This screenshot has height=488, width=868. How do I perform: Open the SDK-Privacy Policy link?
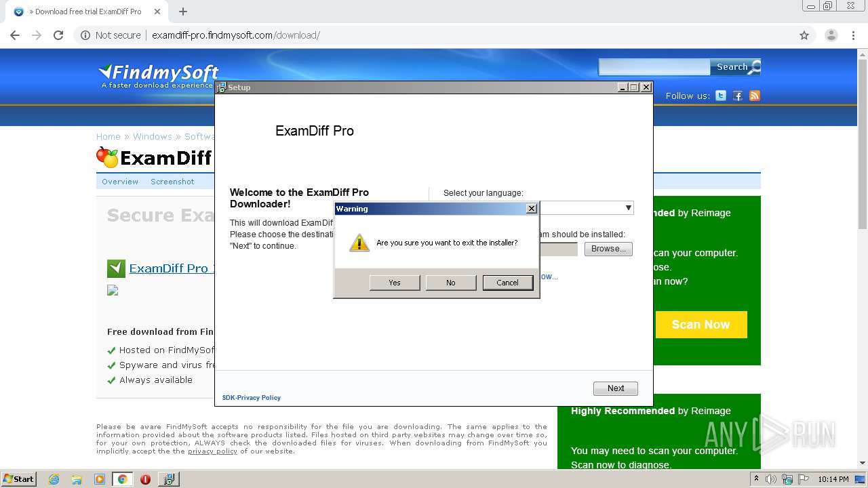pyautogui.click(x=252, y=398)
